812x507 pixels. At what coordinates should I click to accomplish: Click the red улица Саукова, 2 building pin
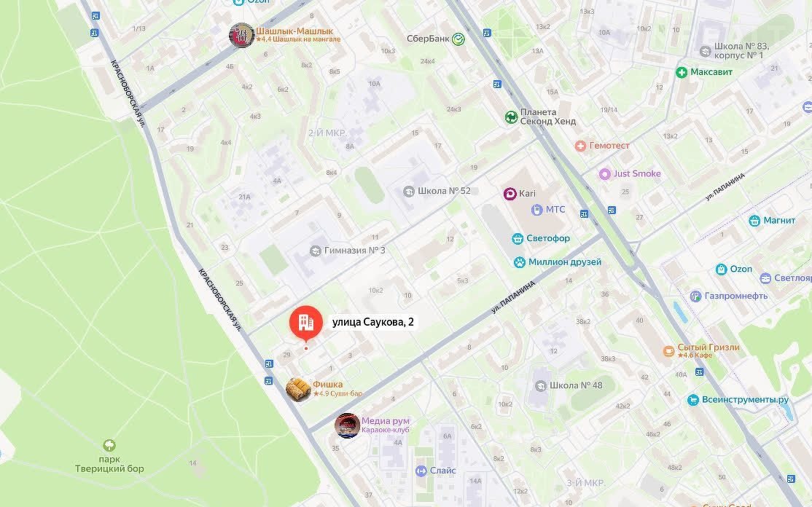coord(306,323)
